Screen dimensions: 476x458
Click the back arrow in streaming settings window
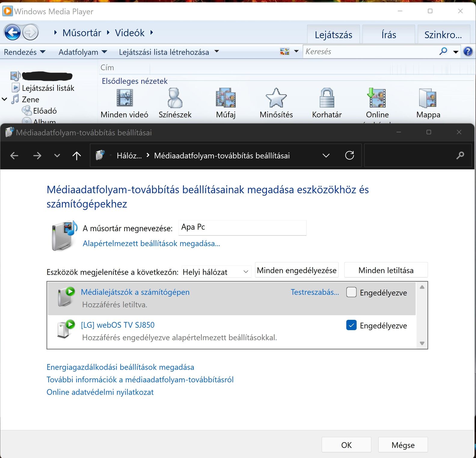(x=14, y=156)
